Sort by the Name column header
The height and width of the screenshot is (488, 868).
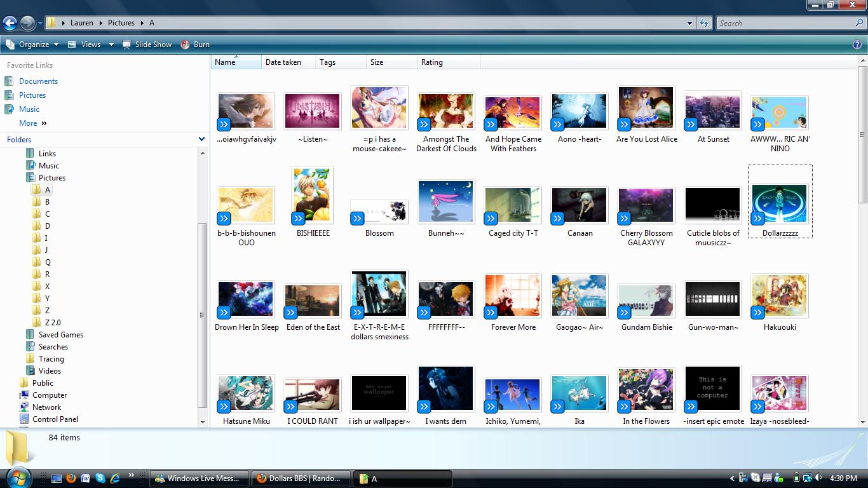[236, 62]
